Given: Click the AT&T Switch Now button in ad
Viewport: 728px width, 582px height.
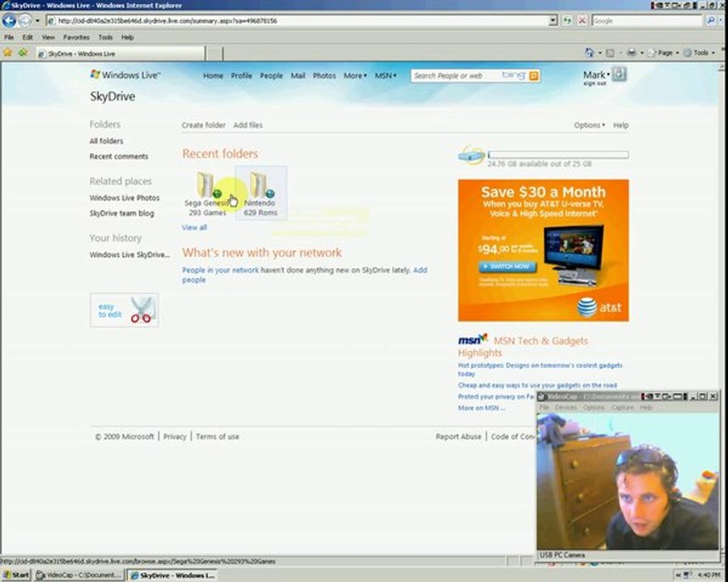Looking at the screenshot, I should (x=507, y=267).
